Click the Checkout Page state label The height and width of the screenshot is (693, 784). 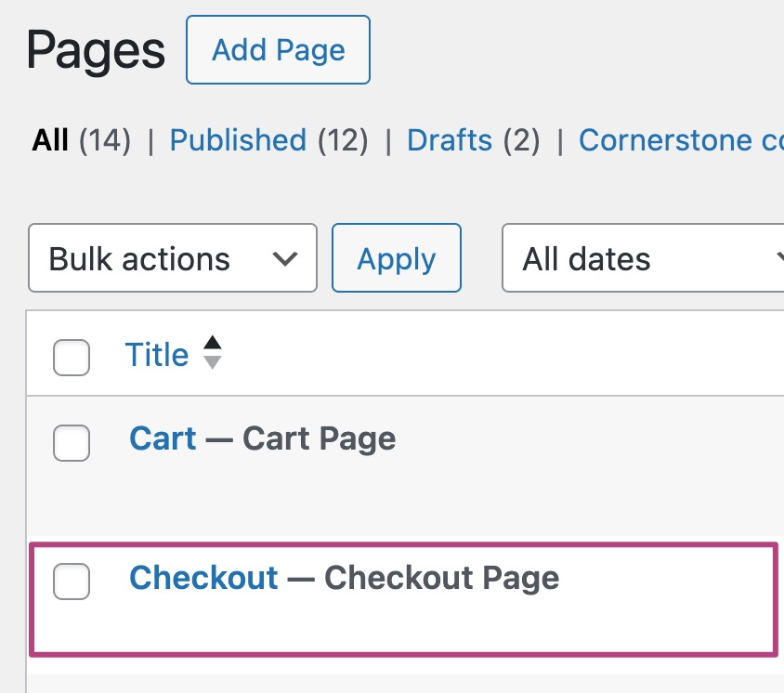tap(441, 578)
